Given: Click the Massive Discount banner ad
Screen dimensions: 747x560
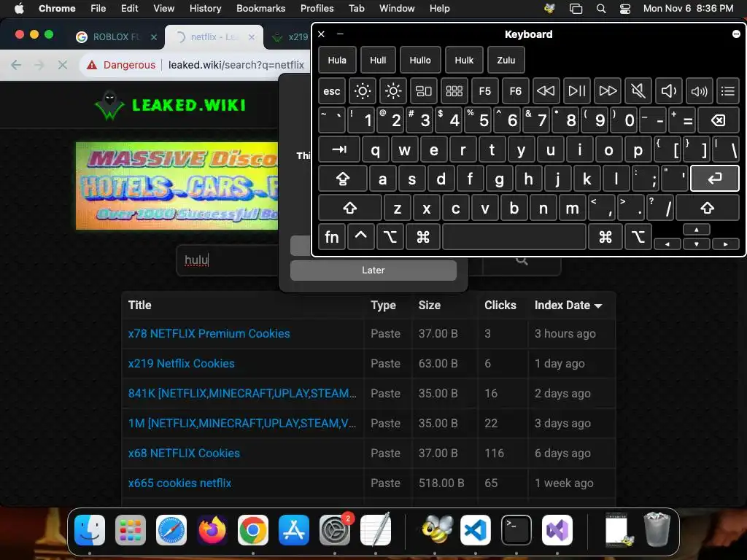Looking at the screenshot, I should click(177, 186).
